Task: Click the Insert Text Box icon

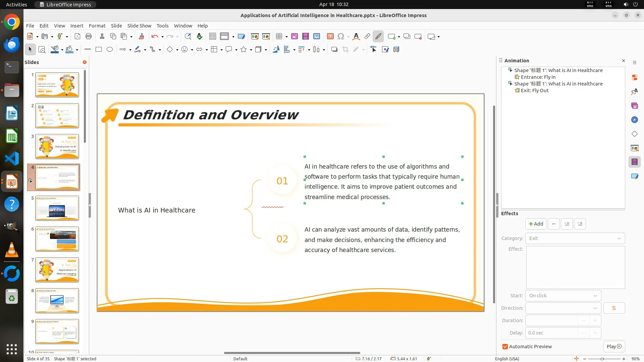Action: coord(330,37)
